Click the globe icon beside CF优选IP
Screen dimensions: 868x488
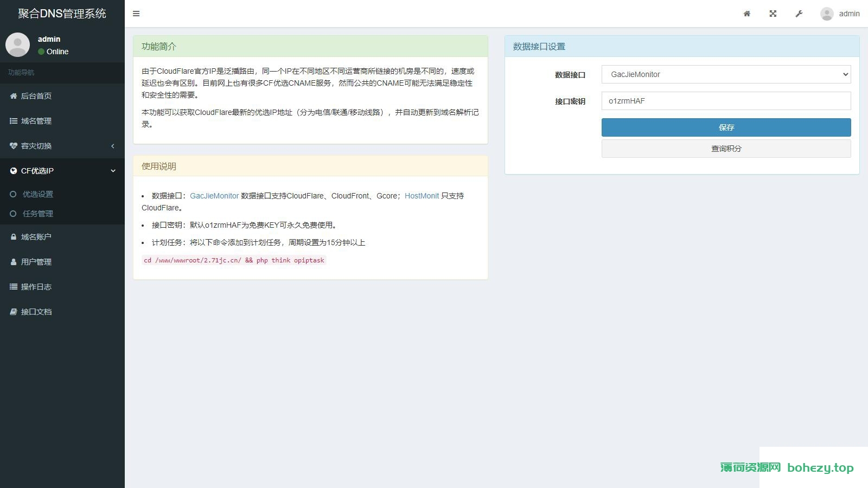[14, 171]
